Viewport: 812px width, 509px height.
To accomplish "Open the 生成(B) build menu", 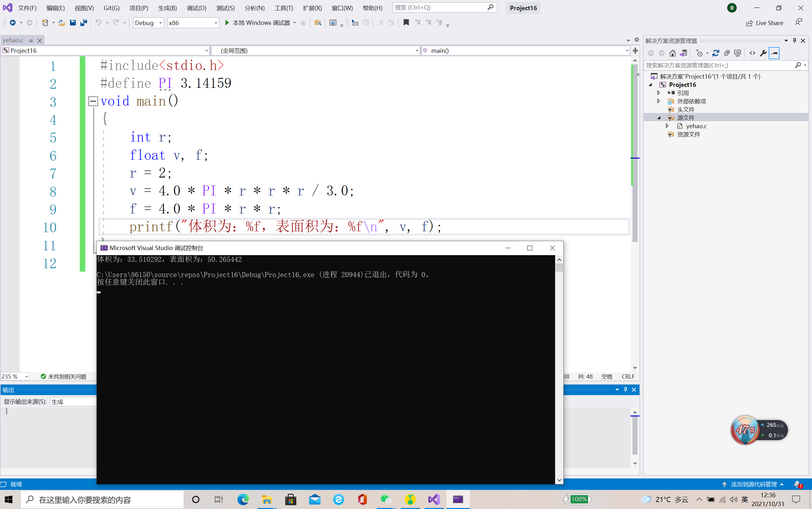I will pos(167,8).
